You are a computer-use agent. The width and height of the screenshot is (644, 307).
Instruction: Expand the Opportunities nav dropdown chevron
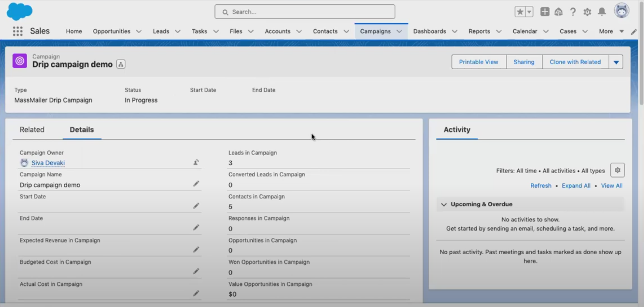[x=139, y=31]
